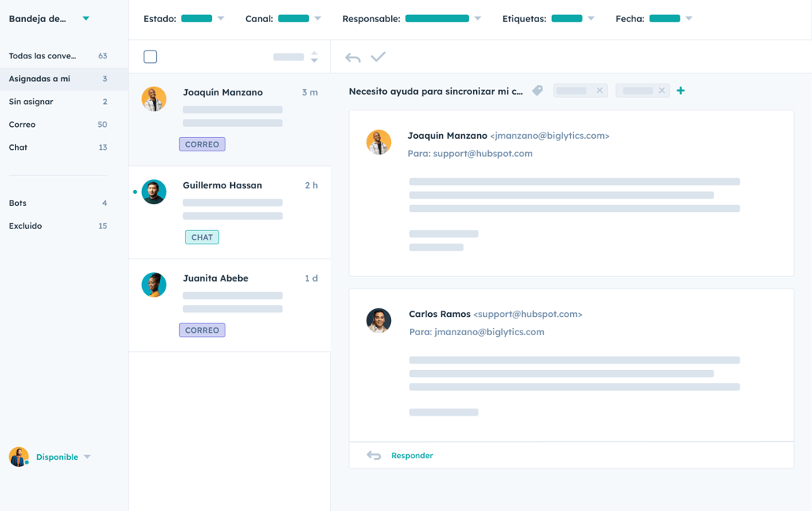The height and width of the screenshot is (511, 812).
Task: Click the reply arrow icon in the toolbar
Action: 352,57
